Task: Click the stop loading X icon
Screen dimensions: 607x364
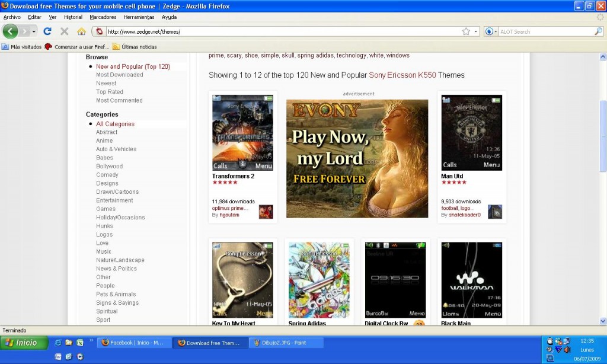Action: (x=64, y=31)
